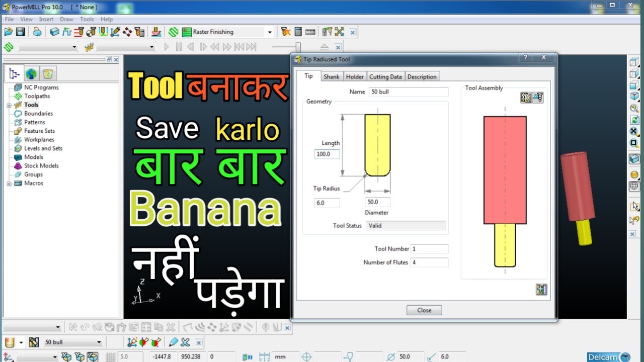Click help question mark in dialog title bar
Image resolution: width=644 pixels, height=362 pixels.
525,57
